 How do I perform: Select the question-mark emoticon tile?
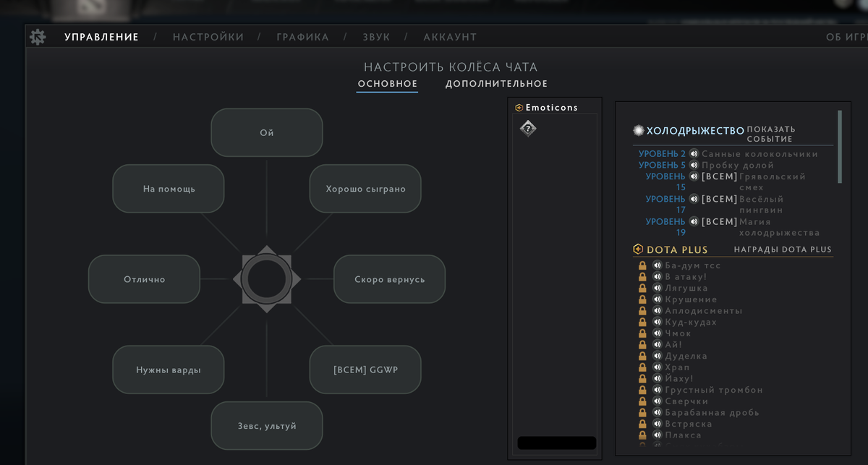(x=529, y=129)
